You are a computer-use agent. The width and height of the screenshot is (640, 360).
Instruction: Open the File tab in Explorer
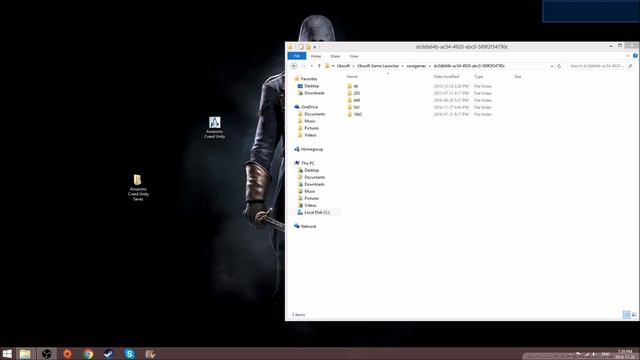(297, 56)
